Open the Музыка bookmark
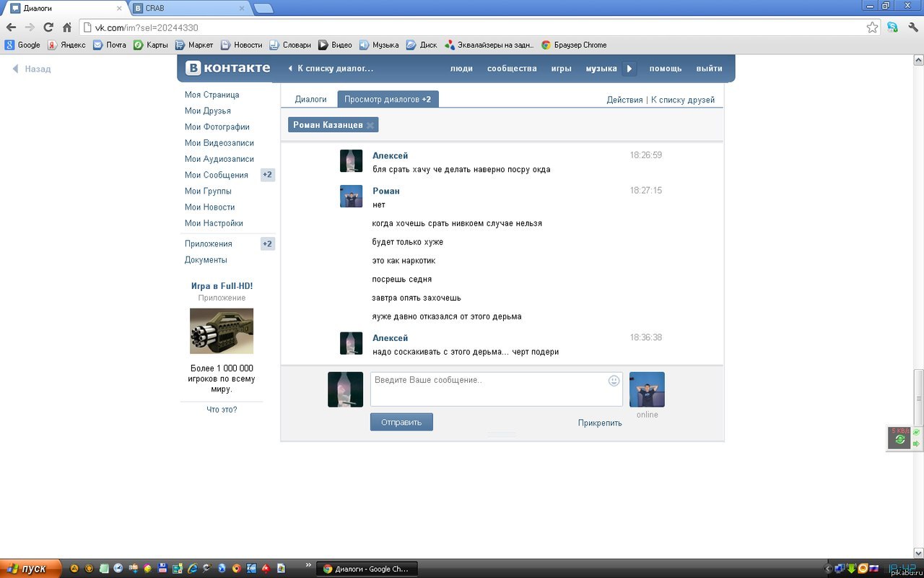 (x=379, y=45)
